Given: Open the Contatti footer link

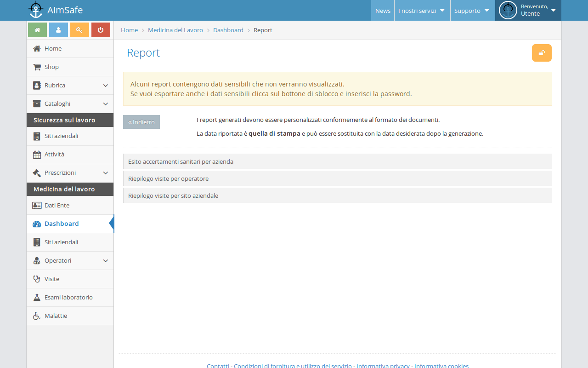Looking at the screenshot, I should [218, 366].
